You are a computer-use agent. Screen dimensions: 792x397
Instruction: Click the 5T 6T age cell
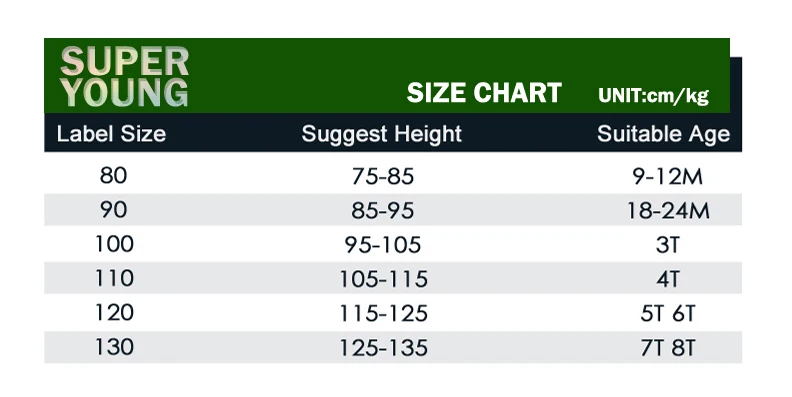click(x=668, y=314)
